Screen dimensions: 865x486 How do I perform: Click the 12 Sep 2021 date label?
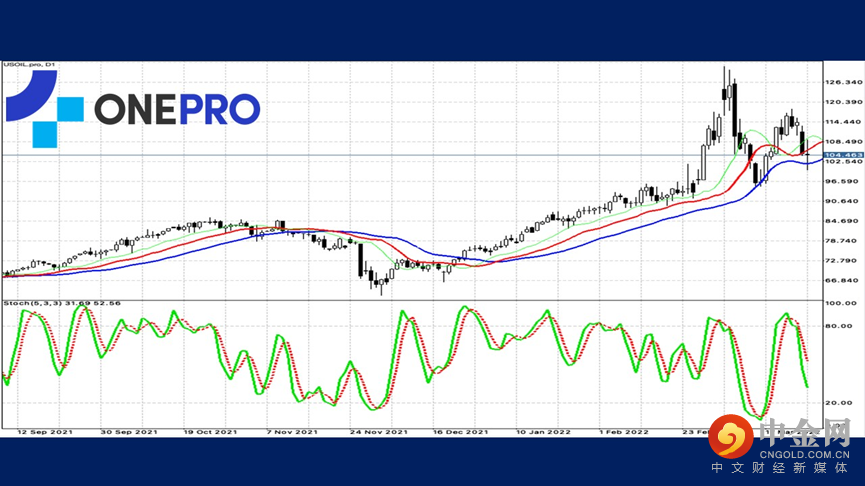(45, 432)
